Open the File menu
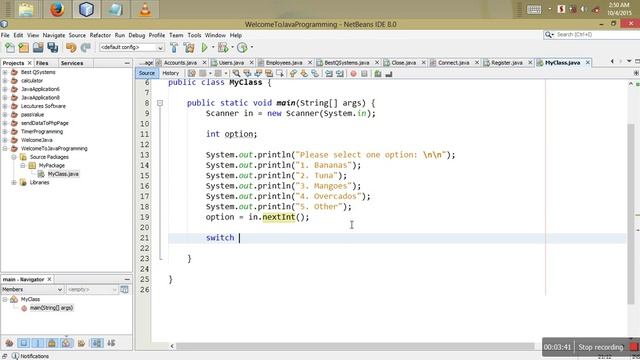 point(5,35)
